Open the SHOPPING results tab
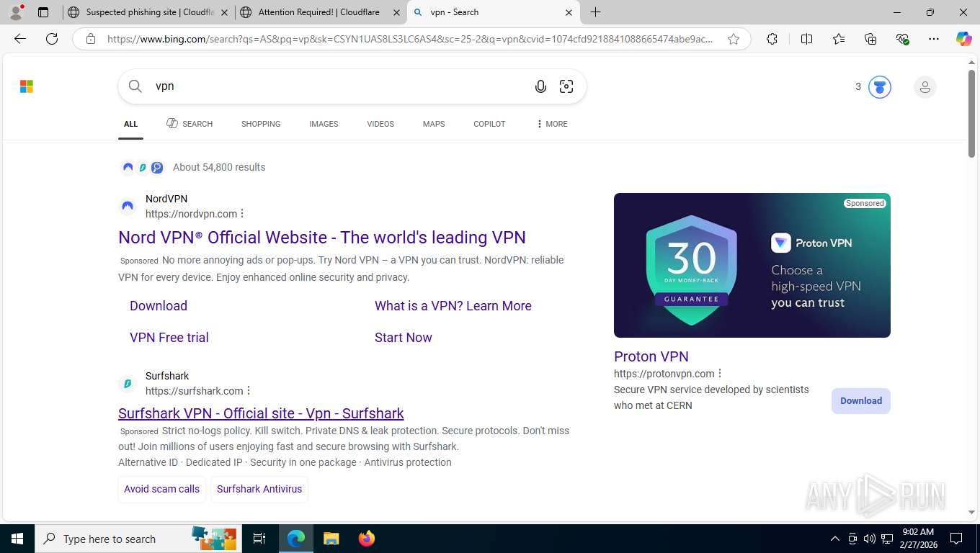The width and height of the screenshot is (980, 553). pos(261,124)
